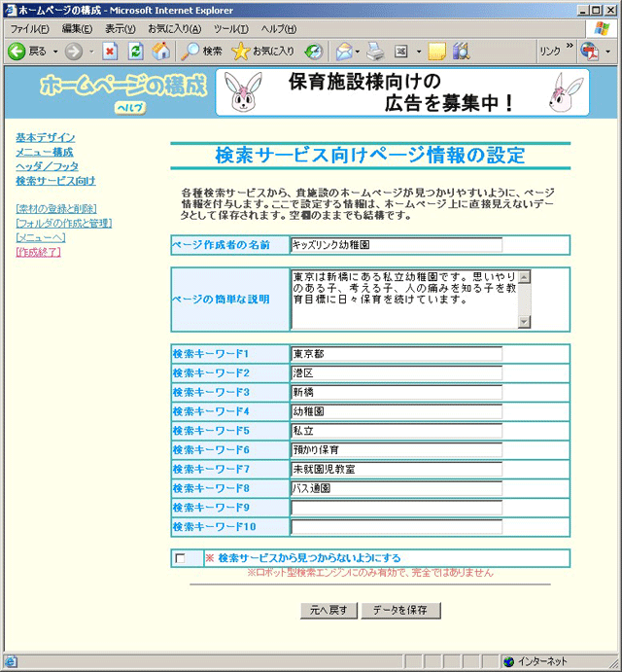This screenshot has height=672, width=622.
Task: Click the right rabbit mascot in banner
Action: [x=565, y=92]
